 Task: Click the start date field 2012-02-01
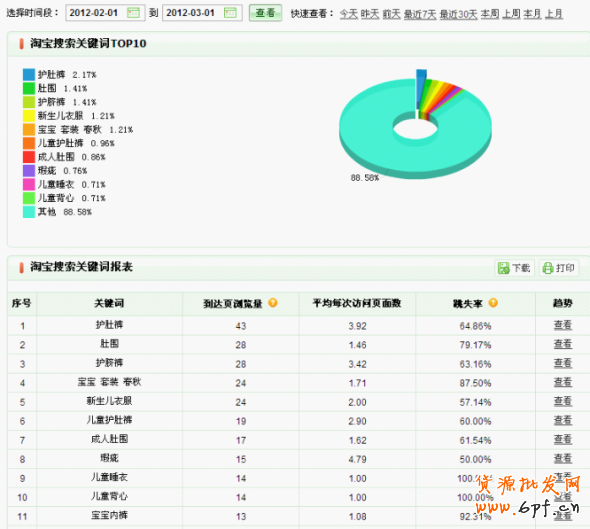click(105, 13)
